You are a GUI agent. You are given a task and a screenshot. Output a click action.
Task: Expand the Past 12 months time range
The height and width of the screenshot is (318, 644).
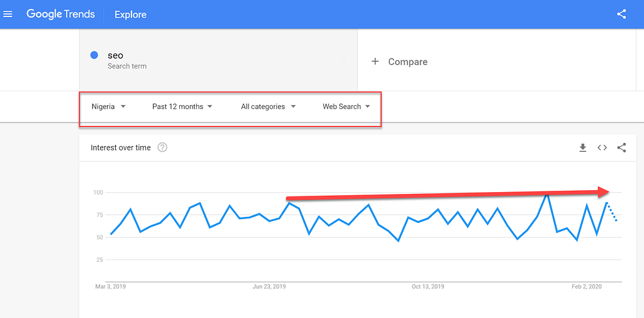point(182,106)
